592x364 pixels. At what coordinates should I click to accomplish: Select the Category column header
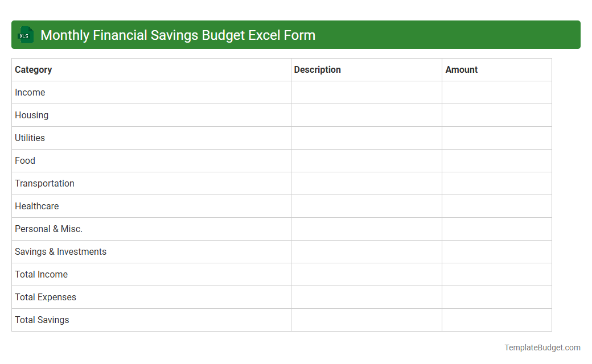(34, 69)
